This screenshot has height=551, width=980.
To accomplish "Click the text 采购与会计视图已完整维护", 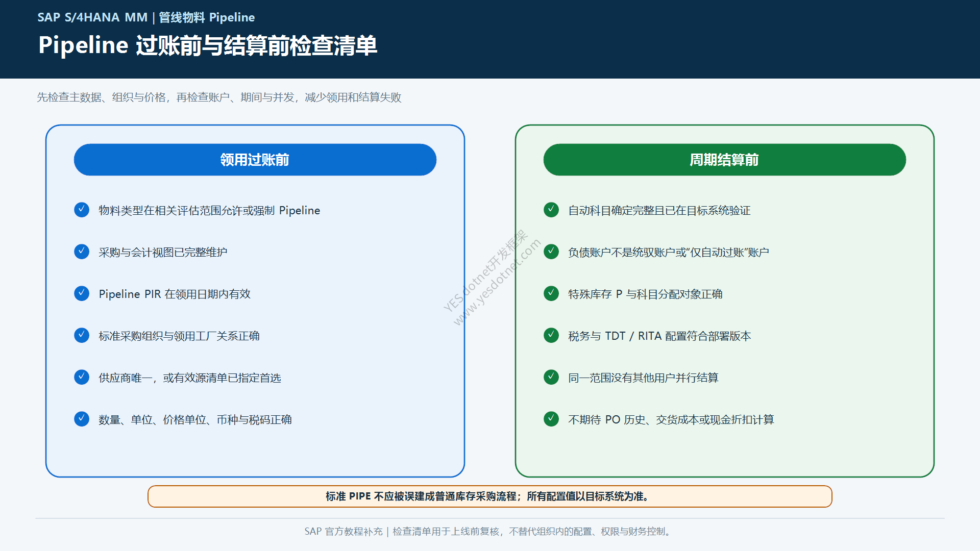I will click(x=163, y=252).
